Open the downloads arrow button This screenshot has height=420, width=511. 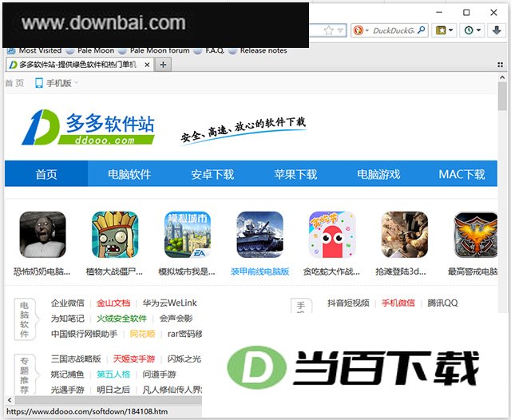[x=497, y=30]
